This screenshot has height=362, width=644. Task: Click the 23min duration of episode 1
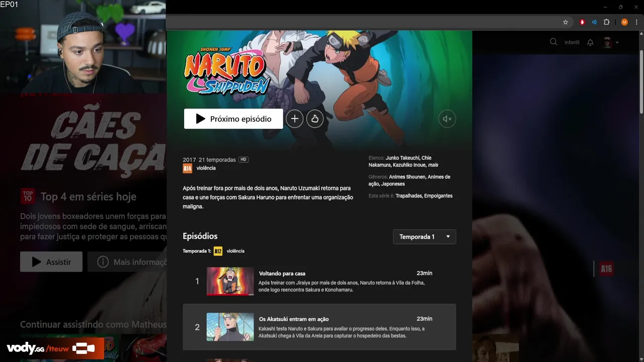[x=424, y=273]
